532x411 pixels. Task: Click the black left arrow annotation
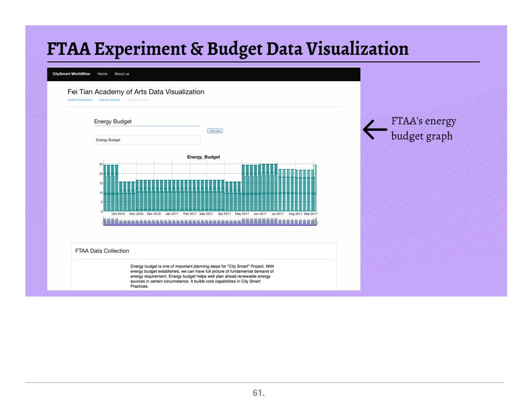(x=374, y=129)
